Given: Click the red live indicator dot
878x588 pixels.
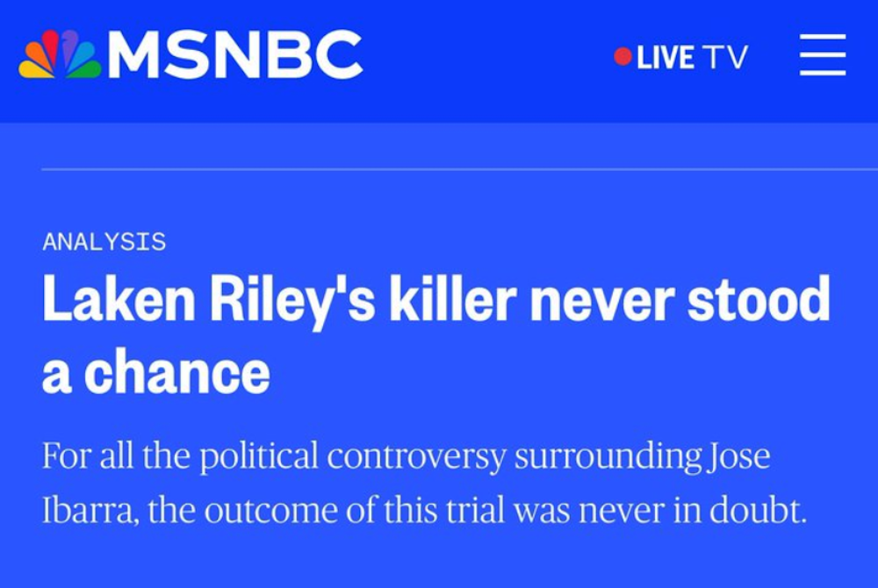Looking at the screenshot, I should coord(623,57).
